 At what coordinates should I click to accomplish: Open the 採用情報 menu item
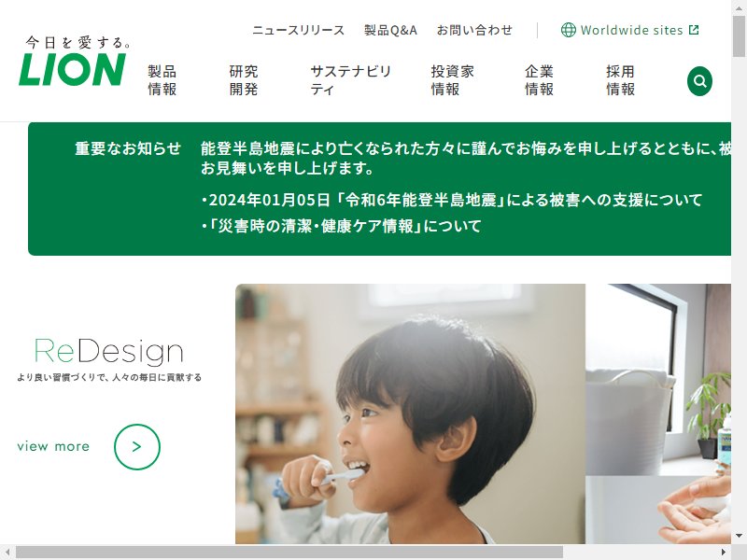point(620,80)
